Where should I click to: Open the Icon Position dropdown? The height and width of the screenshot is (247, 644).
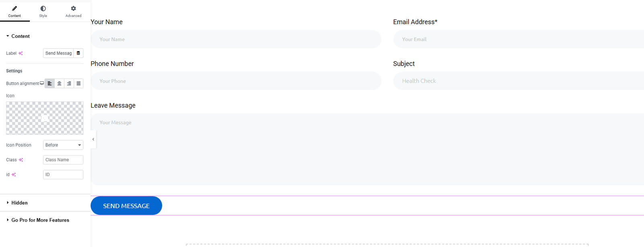tap(63, 145)
